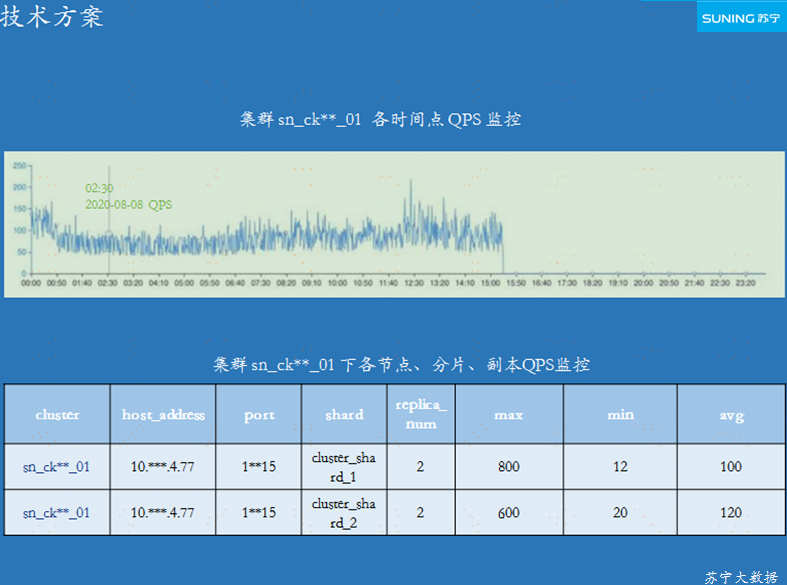Viewport: 787px width, 585px height.
Task: Click 10.***.4.77 in the cluster_shard_1 row
Action: (162, 467)
